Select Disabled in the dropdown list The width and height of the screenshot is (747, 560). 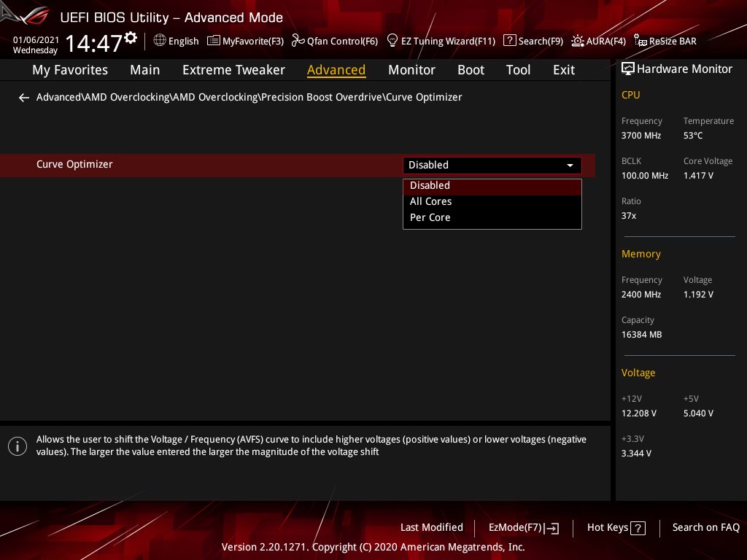492,186
